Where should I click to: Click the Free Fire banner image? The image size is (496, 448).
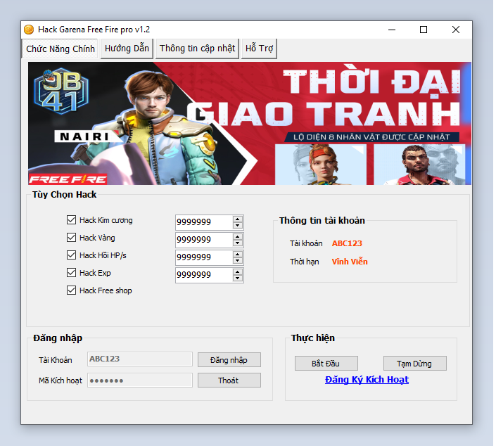250,124
